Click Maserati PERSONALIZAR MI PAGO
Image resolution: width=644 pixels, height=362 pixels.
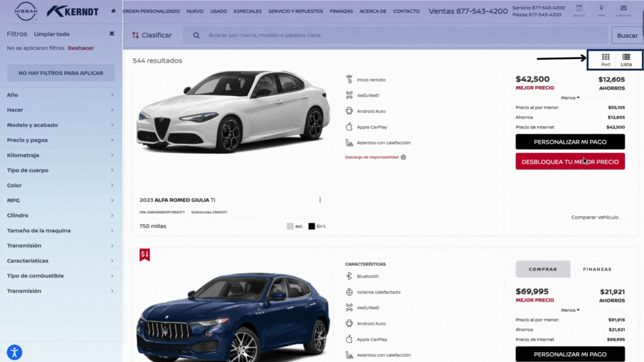click(x=570, y=354)
